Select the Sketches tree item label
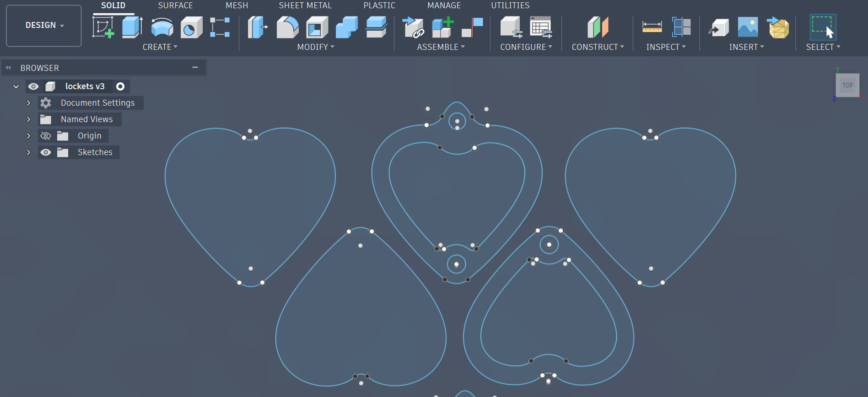The image size is (868, 397). [x=95, y=152]
